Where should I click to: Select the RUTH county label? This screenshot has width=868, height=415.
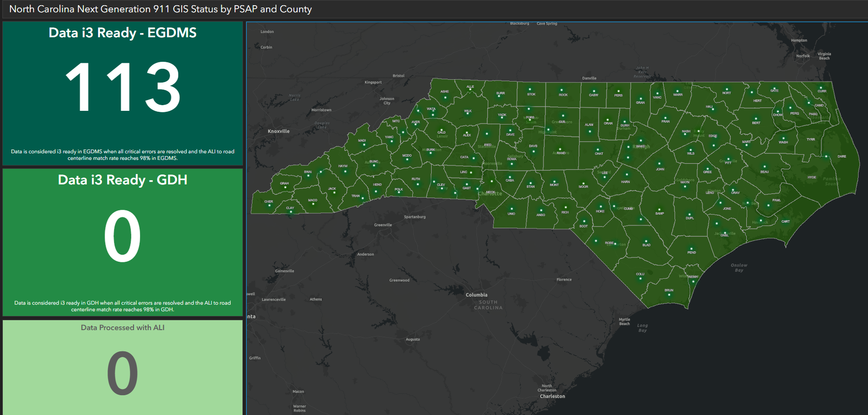coord(416,179)
